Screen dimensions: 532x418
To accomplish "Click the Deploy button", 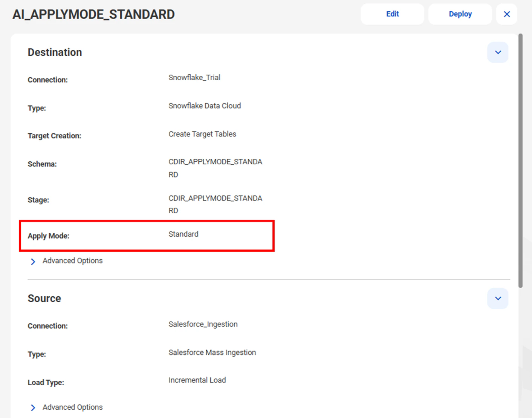I will pyautogui.click(x=460, y=14).
